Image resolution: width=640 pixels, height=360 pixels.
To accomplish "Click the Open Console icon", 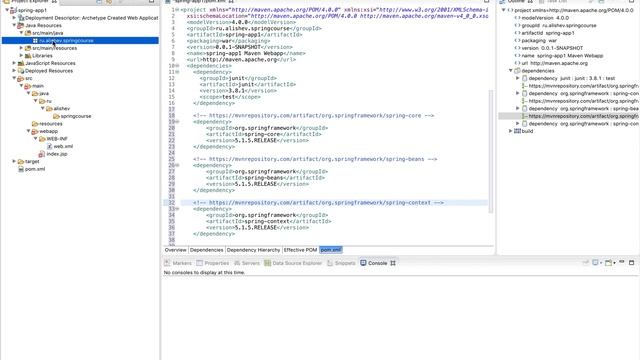I will pyautogui.click(x=609, y=262).
